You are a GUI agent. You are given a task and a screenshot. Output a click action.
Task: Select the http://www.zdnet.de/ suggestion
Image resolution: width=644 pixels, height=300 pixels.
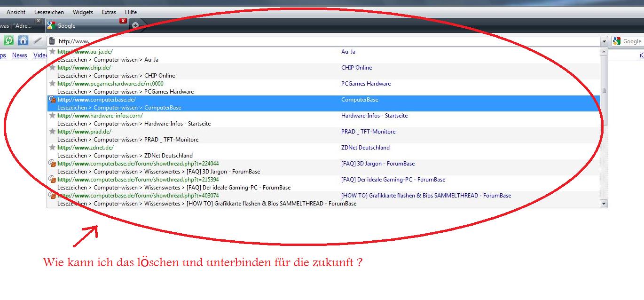(x=86, y=148)
